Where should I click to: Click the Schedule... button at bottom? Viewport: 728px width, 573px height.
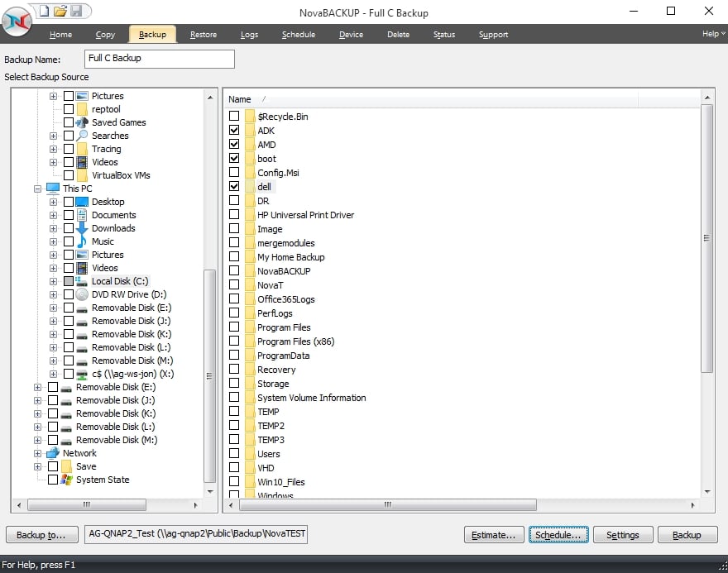click(x=558, y=535)
